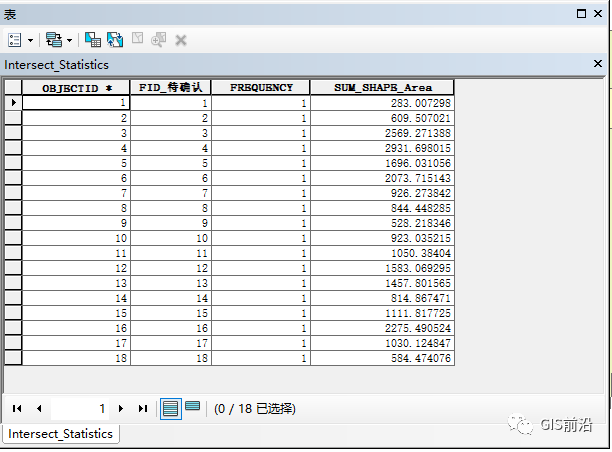Select row 18 using its row selector
Image resolution: width=612 pixels, height=452 pixels.
coord(13,358)
